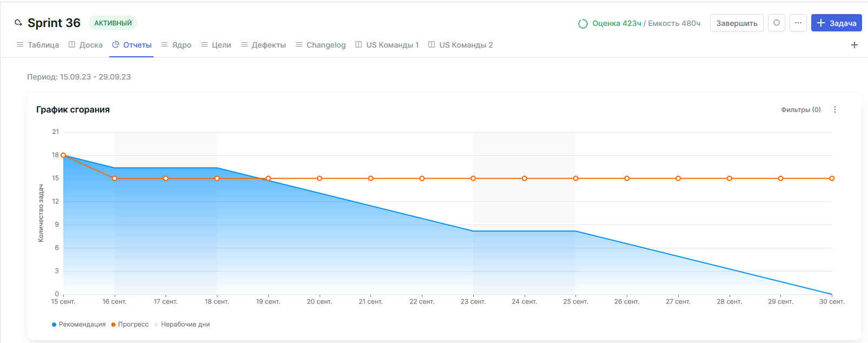Toggle the Рекомендация series in chart legend

coord(78,325)
